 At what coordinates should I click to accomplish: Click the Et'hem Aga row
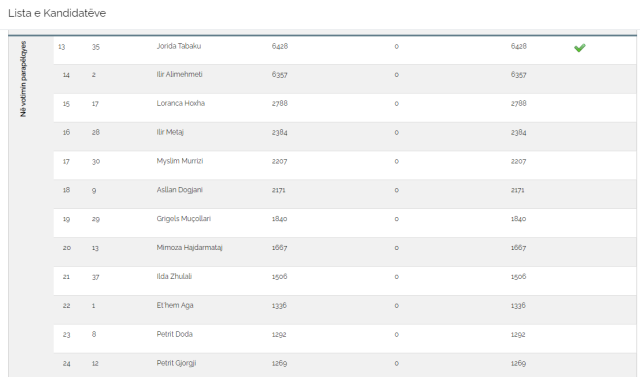click(345, 310)
